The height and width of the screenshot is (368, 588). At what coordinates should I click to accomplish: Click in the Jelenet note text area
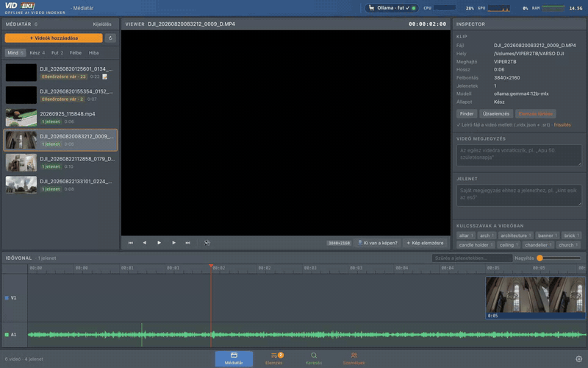[519, 195]
